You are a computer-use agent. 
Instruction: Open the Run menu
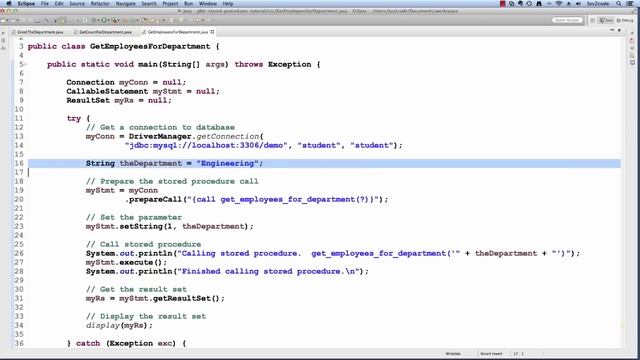(x=188, y=4)
